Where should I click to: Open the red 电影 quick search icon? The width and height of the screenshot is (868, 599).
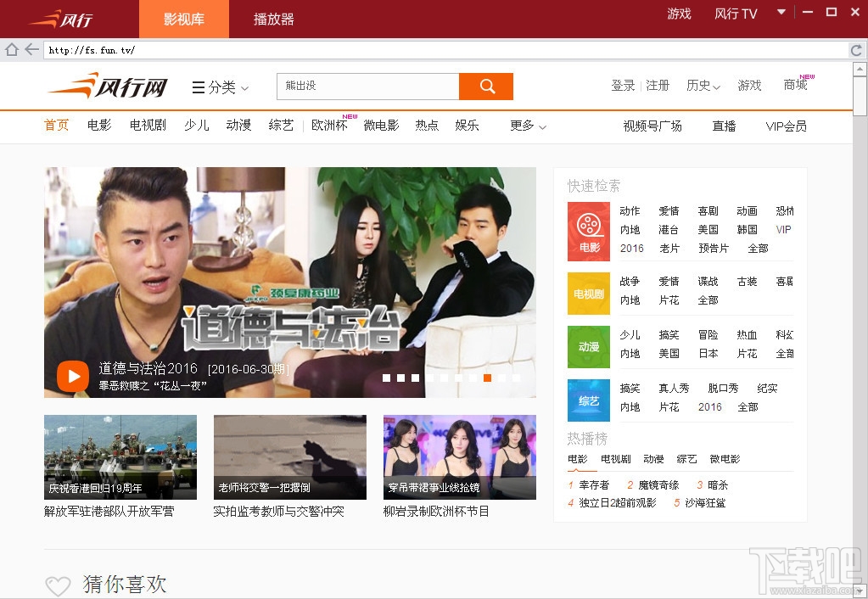pyautogui.click(x=589, y=232)
